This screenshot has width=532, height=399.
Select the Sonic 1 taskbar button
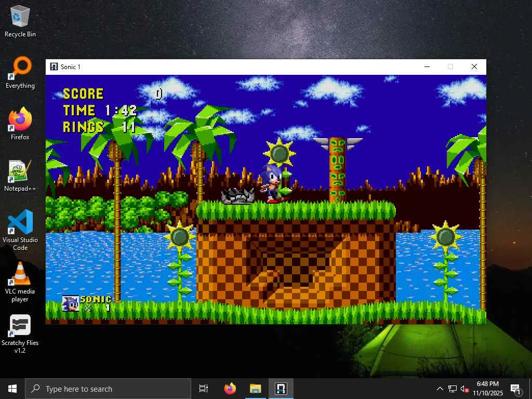click(281, 389)
